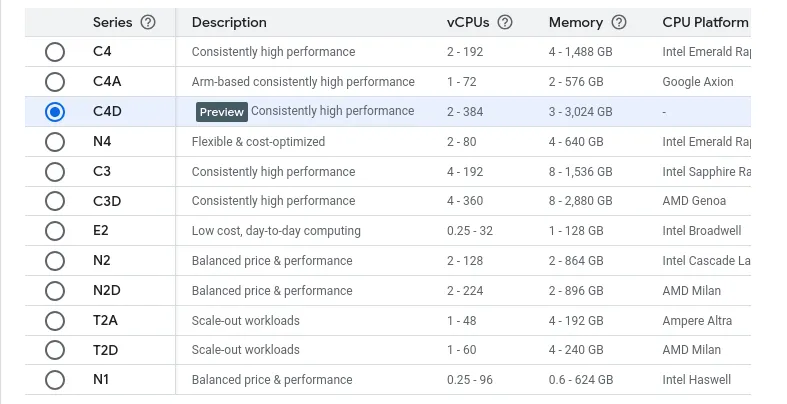Select the N1 series radio button
Image resolution: width=787 pixels, height=404 pixels.
point(55,380)
